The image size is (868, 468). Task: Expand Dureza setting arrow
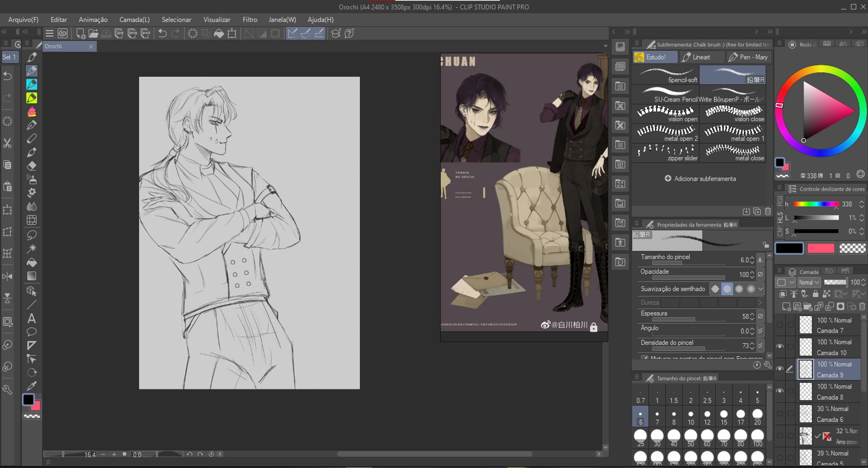pyautogui.click(x=759, y=303)
